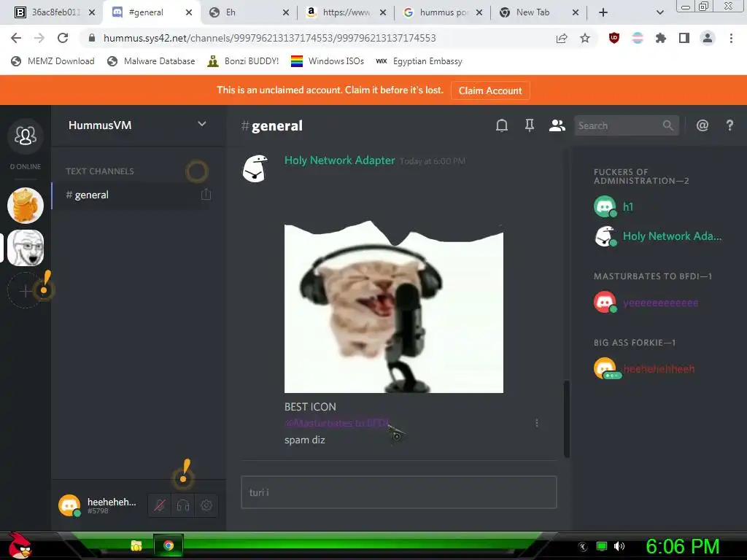Screen dimensions: 747x560
Task: Open the uBlock Origin extension icon
Action: pos(614,38)
